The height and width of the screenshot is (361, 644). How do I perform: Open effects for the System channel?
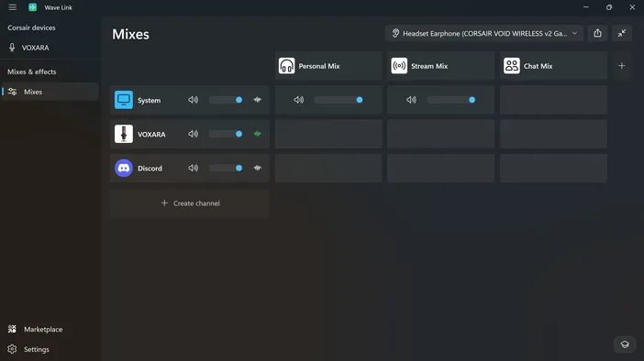click(x=258, y=100)
